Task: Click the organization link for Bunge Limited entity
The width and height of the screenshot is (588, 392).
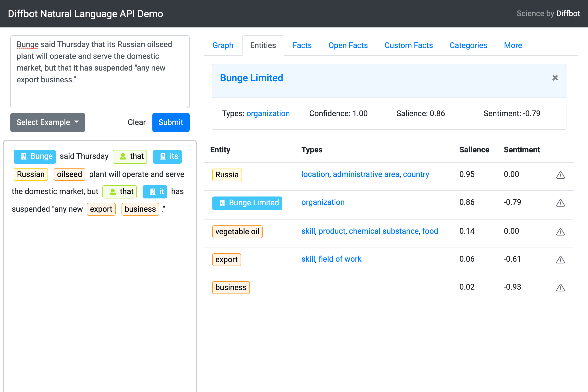Action: (322, 202)
